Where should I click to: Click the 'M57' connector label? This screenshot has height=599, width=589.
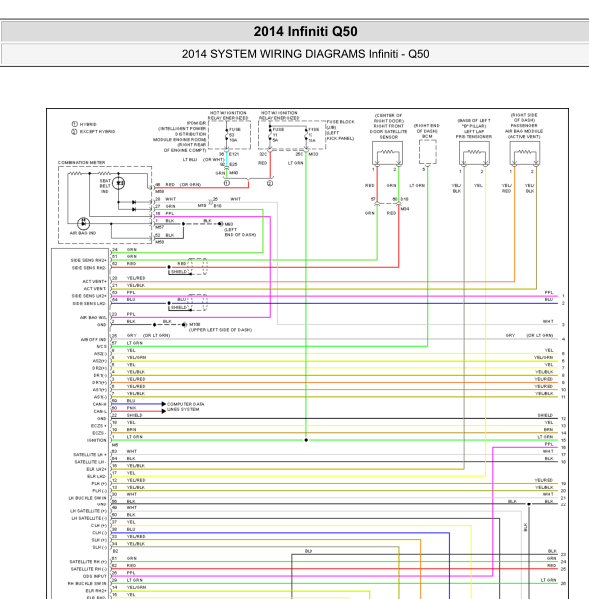[159, 227]
